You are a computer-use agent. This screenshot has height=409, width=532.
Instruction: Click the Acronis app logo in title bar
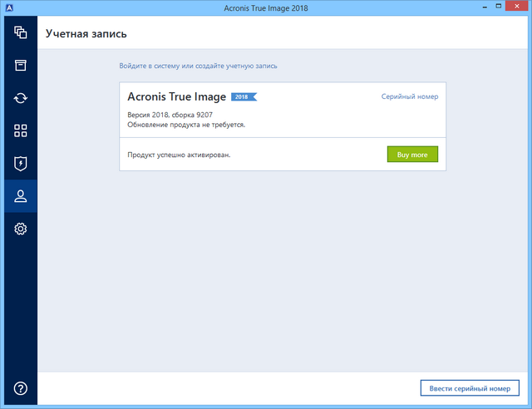(x=9, y=7)
